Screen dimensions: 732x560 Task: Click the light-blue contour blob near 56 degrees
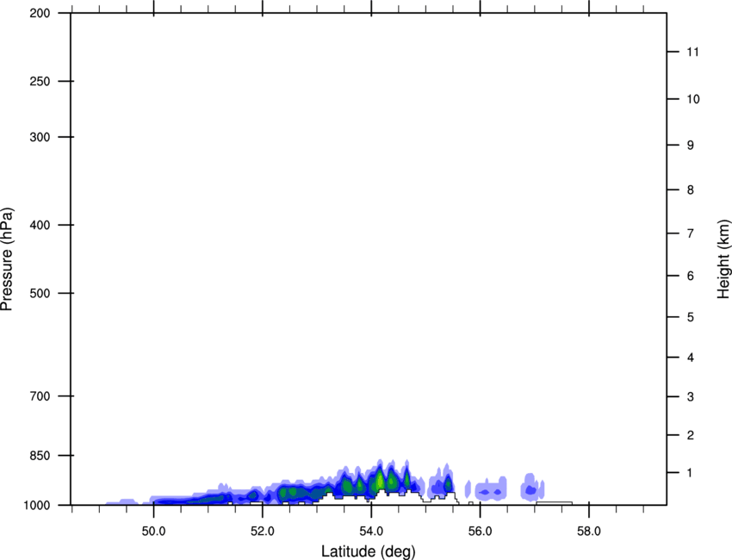coord(491,489)
